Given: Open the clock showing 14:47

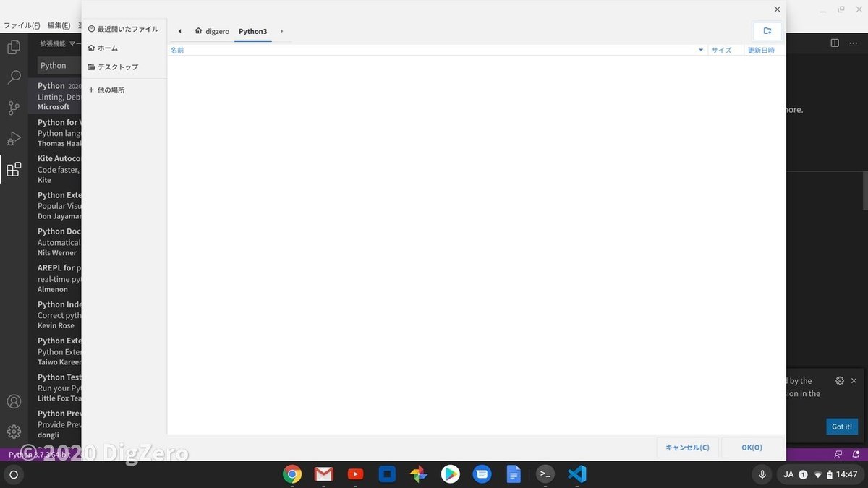Looking at the screenshot, I should 847,475.
